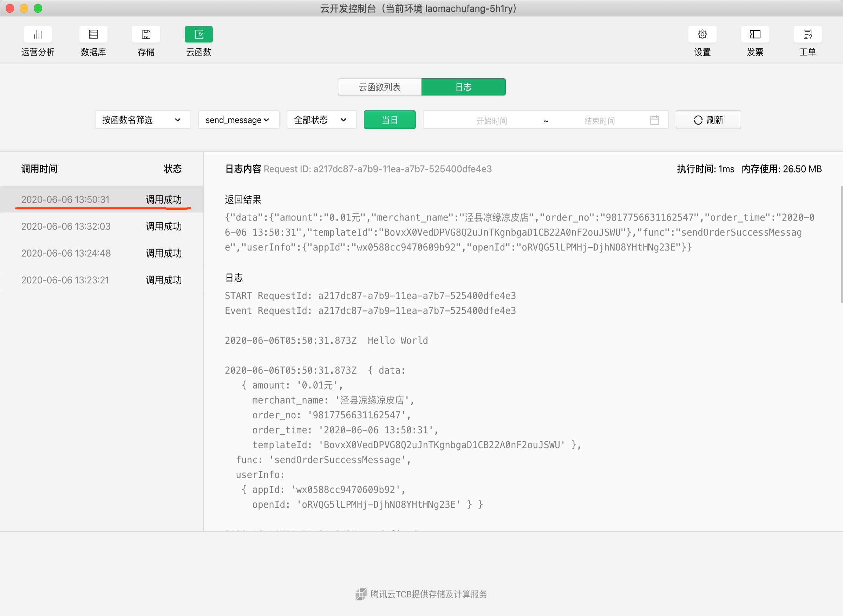
Task: Open the send_message function dropdown
Action: (238, 120)
